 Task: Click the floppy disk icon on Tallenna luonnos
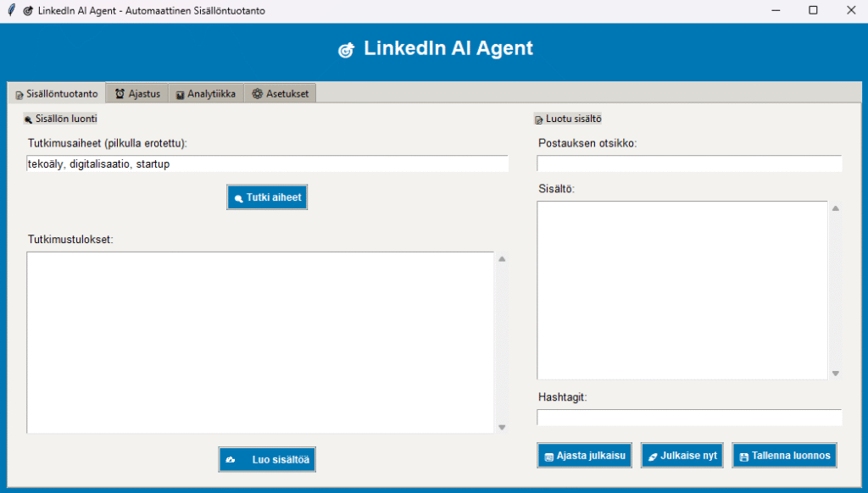744,457
